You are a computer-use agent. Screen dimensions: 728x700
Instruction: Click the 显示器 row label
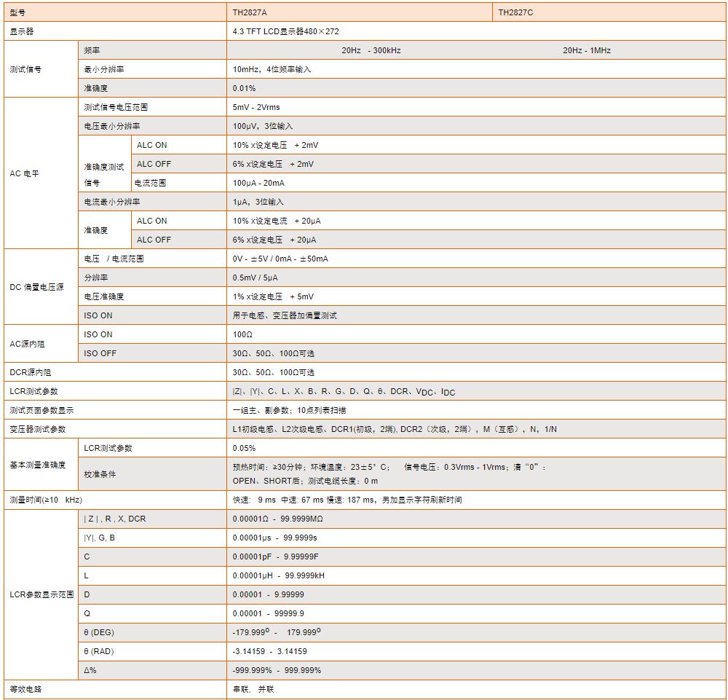[x=21, y=31]
